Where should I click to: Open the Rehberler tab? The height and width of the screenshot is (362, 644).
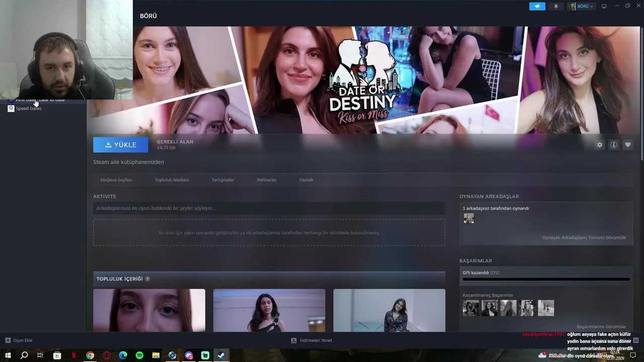click(x=267, y=179)
